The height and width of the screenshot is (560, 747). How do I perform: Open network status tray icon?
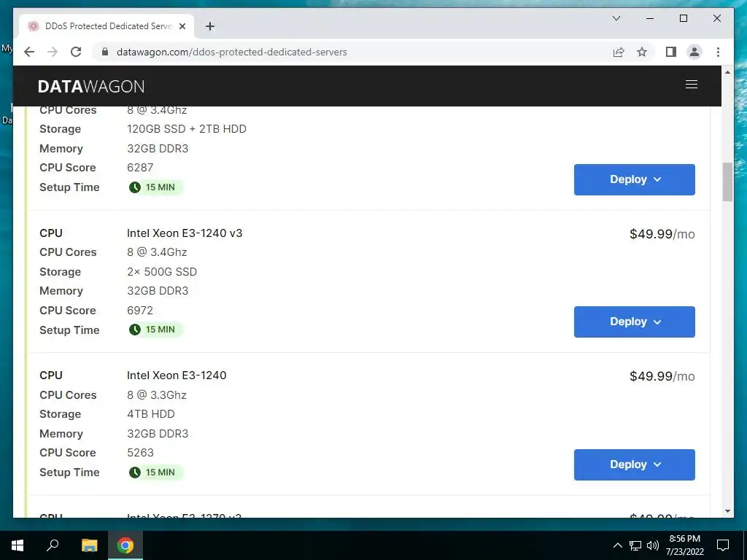pyautogui.click(x=635, y=545)
